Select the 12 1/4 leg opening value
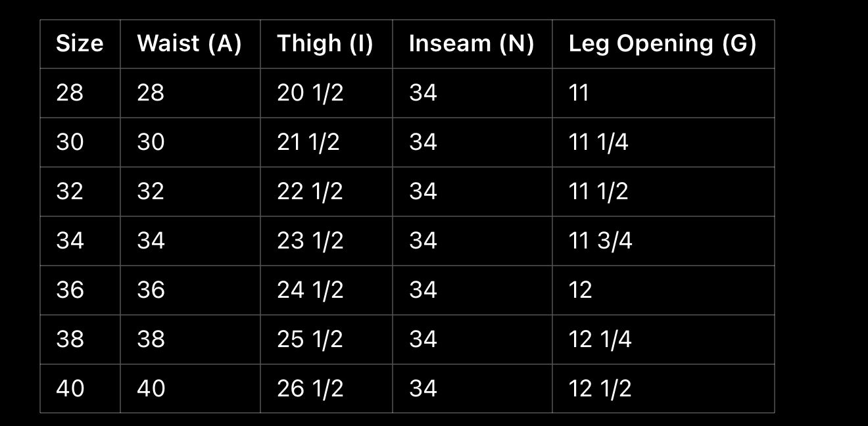 600,339
